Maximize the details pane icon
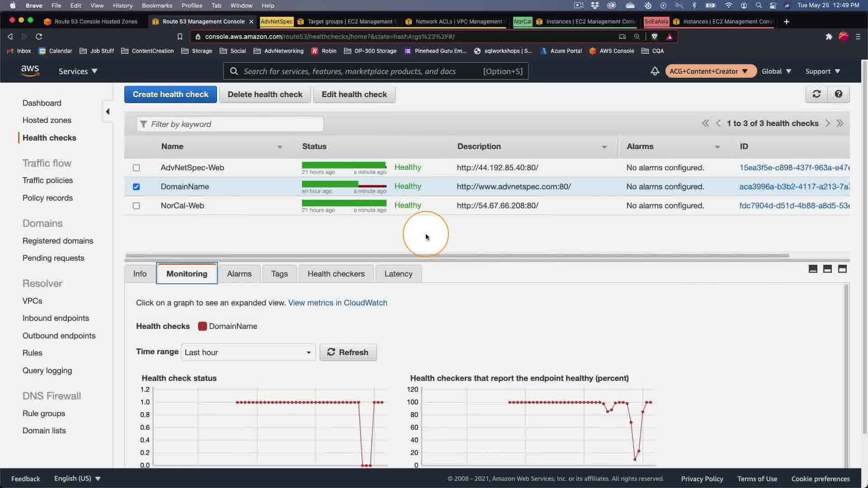The width and height of the screenshot is (868, 488). click(842, 269)
